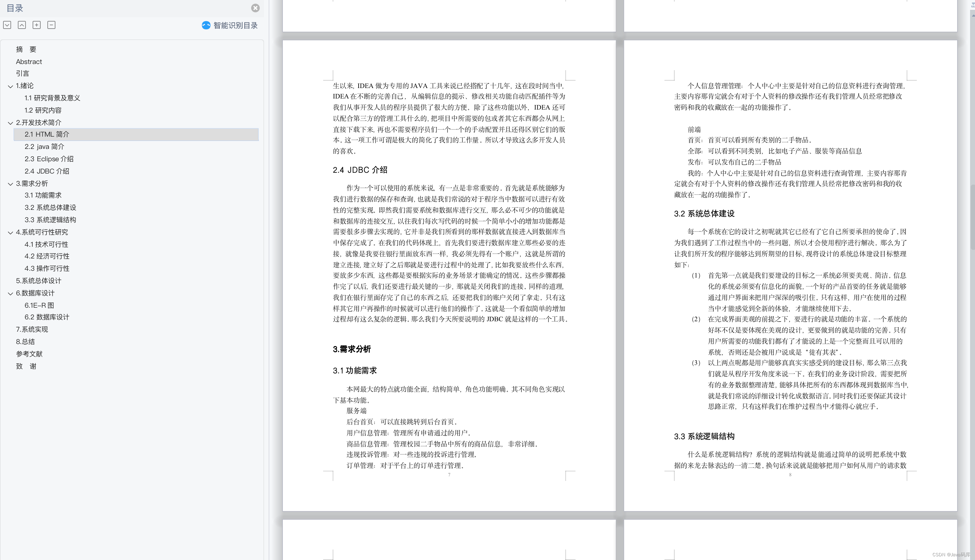
Task: Jump to 2.4 JDBC 介绍 in outline
Action: [x=47, y=171]
